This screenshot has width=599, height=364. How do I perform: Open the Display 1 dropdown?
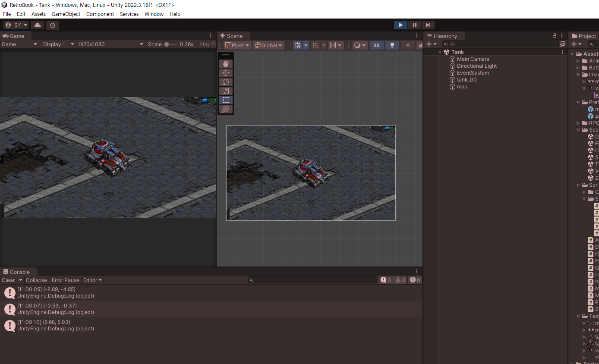click(x=58, y=44)
